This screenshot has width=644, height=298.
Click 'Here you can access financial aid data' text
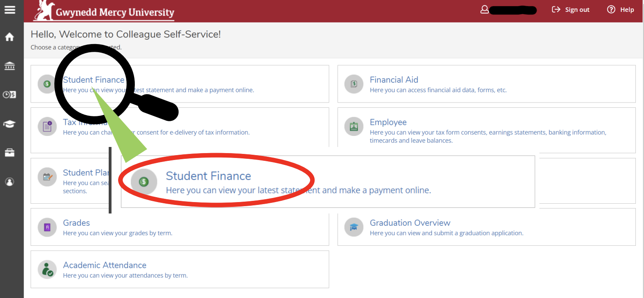coord(438,90)
